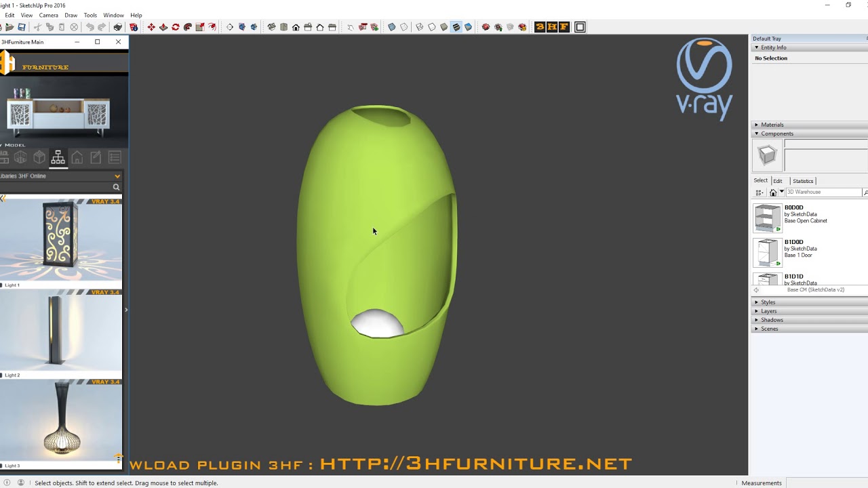The image size is (868, 488).
Task: Open the Edit menu
Action: pyautogui.click(x=9, y=15)
